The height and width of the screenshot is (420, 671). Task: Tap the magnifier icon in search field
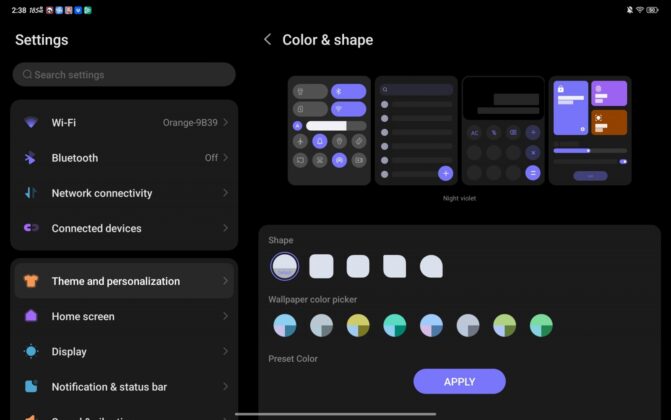[27, 74]
